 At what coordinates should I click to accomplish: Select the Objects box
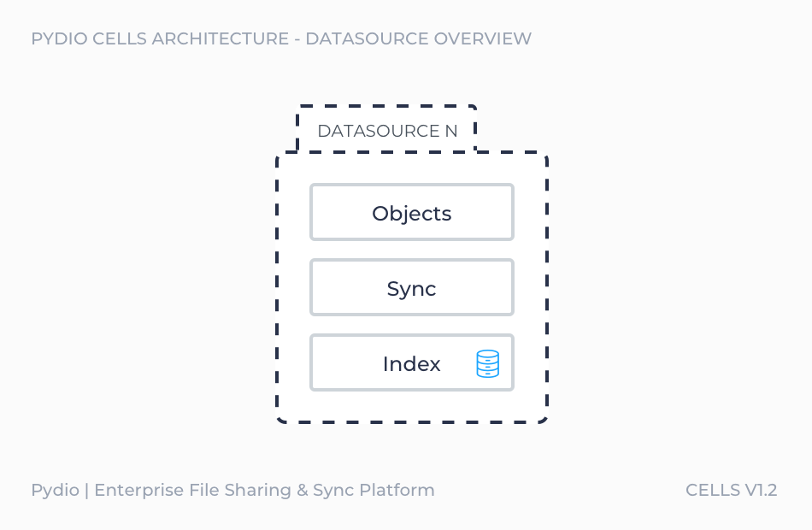point(412,212)
